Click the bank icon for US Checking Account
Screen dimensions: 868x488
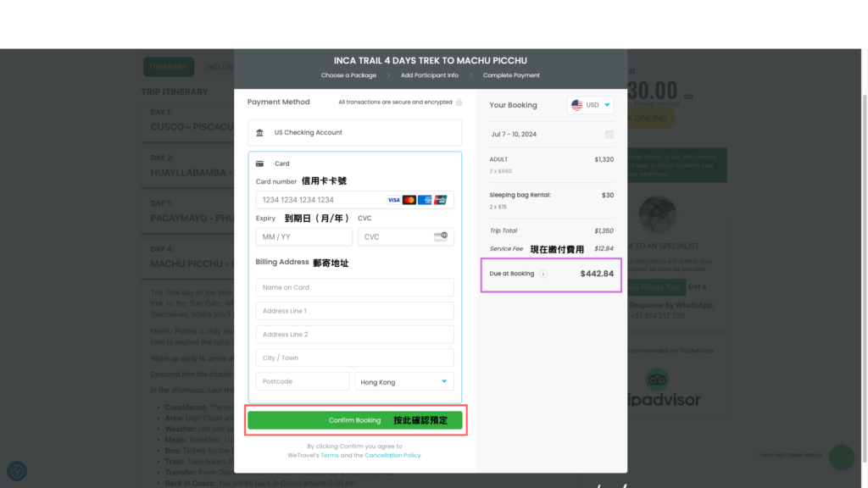click(259, 133)
